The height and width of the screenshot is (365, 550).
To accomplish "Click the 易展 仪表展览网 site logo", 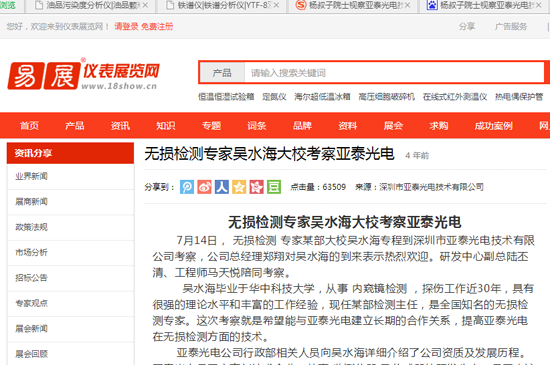I will click(83, 74).
